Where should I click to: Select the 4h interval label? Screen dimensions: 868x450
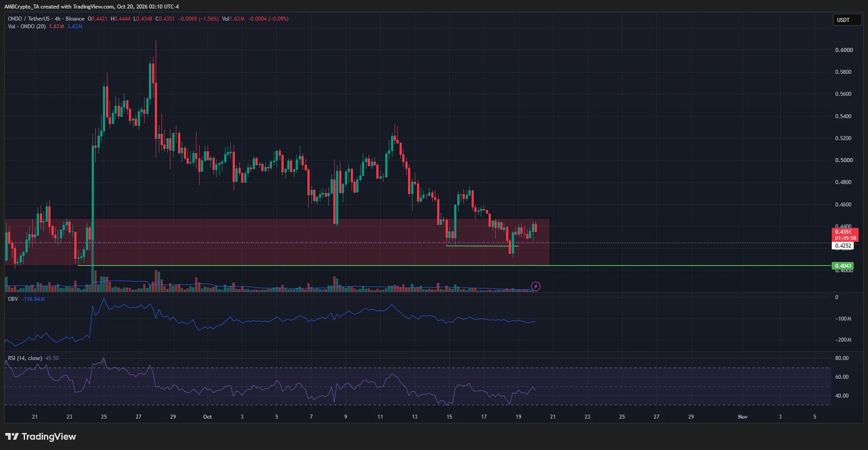click(57, 19)
